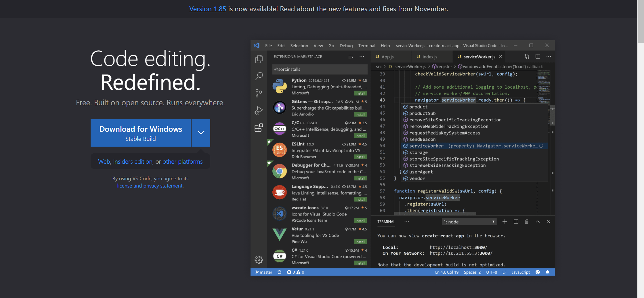Open extensions panel more actions ellipsis
Screen dimensions: 644x298
pos(362,57)
